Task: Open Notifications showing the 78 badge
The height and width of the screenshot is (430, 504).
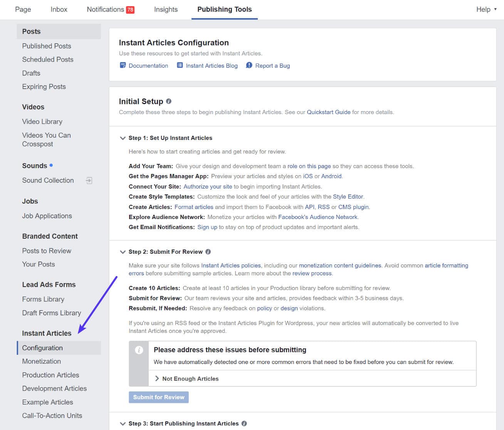Action: [x=111, y=9]
